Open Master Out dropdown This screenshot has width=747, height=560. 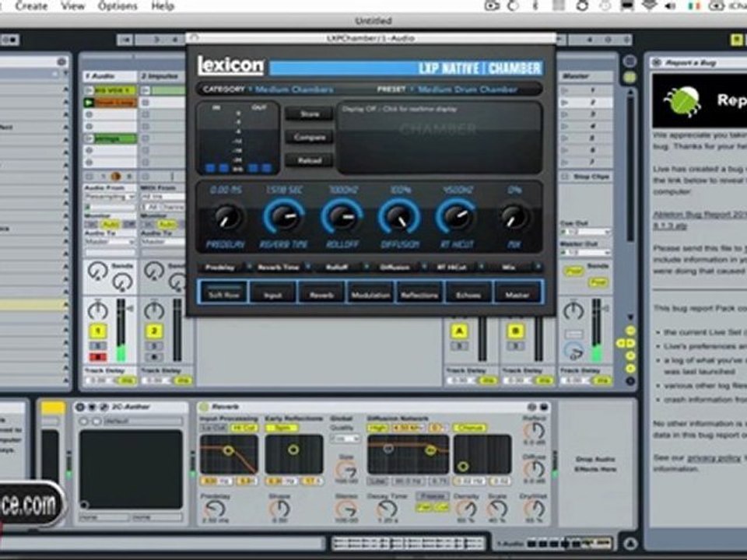[x=585, y=252]
